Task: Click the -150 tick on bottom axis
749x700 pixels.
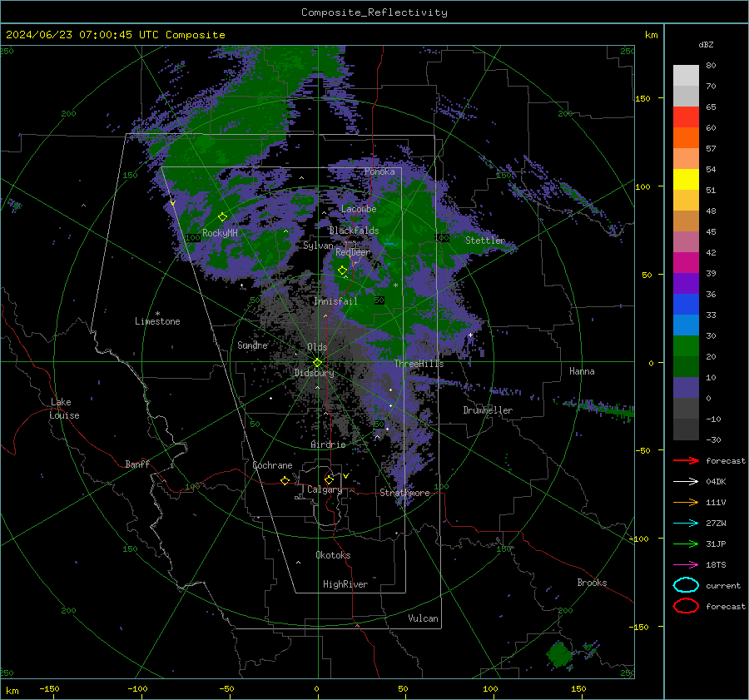Action: pos(49,688)
